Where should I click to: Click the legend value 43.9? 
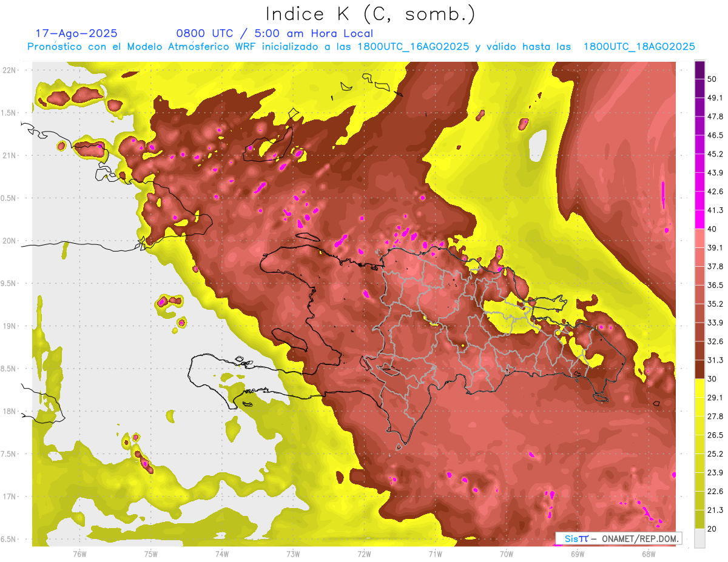coord(715,173)
